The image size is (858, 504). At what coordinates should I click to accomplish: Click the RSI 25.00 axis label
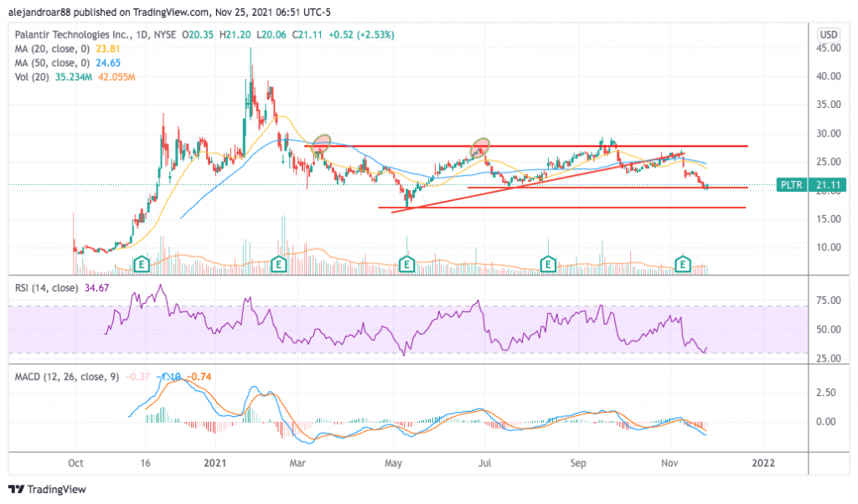tap(829, 358)
